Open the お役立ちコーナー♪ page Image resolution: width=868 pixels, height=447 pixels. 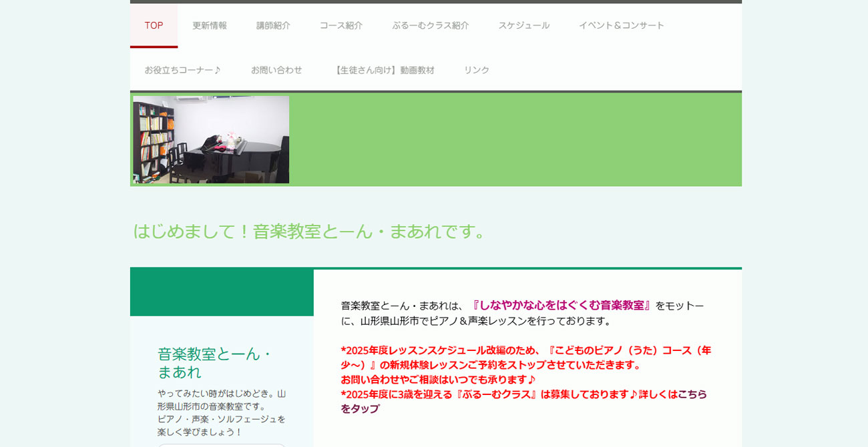click(x=183, y=69)
